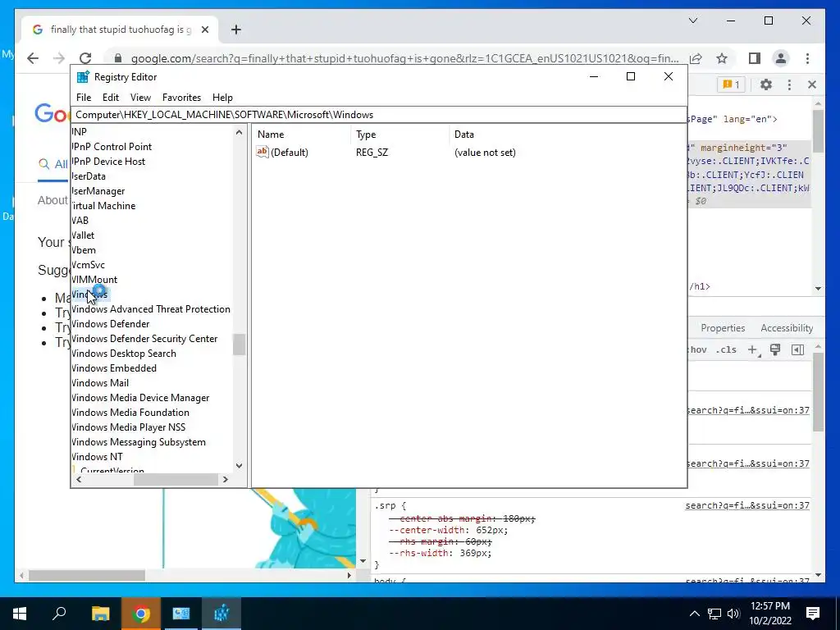840x630 pixels.
Task: Open Chrome three-dot menu
Action: tap(807, 58)
